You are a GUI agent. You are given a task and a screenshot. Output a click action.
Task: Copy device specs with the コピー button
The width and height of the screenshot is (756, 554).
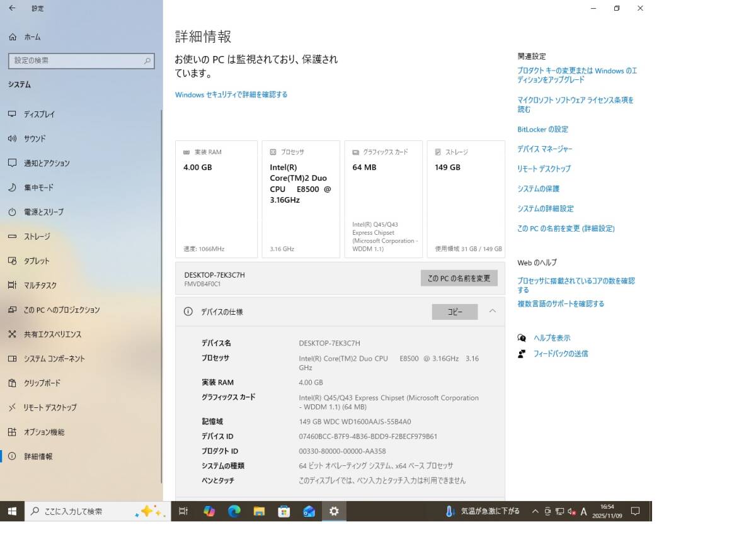tap(454, 311)
